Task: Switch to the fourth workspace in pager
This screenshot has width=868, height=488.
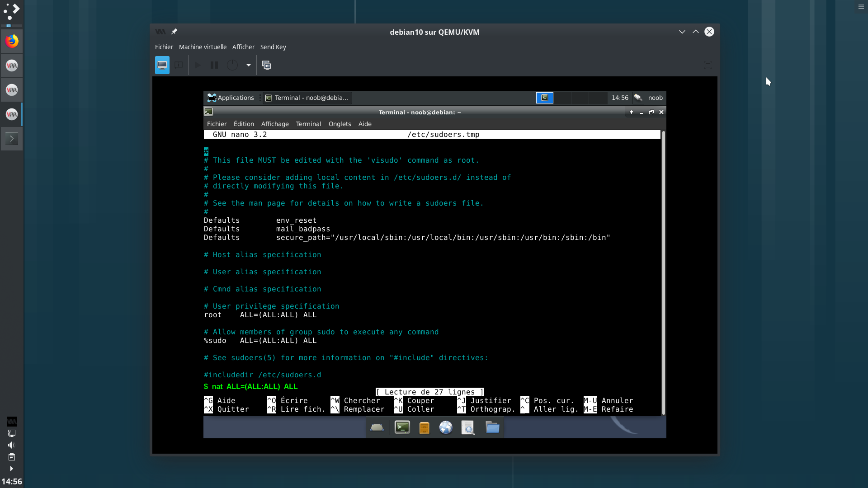Action: click(x=598, y=98)
